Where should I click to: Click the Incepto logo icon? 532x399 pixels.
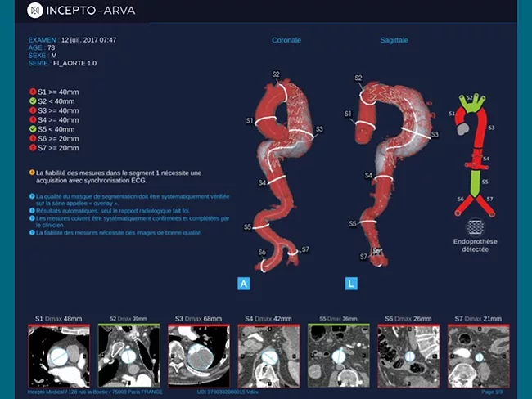pyautogui.click(x=34, y=11)
